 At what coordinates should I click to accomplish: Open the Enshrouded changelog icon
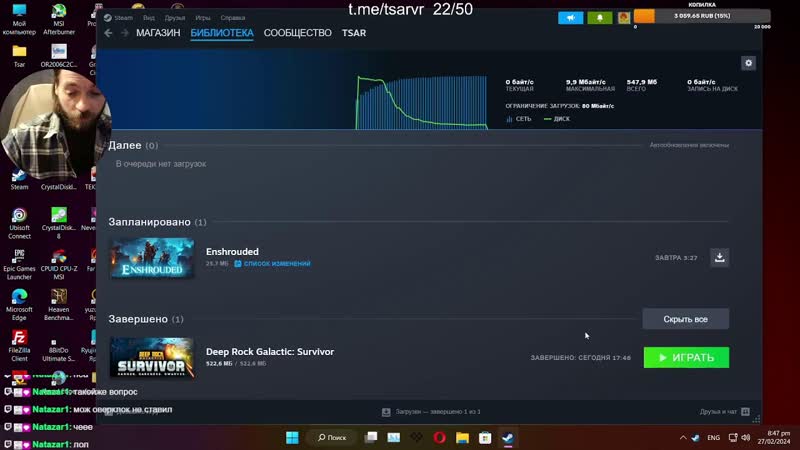point(237,264)
